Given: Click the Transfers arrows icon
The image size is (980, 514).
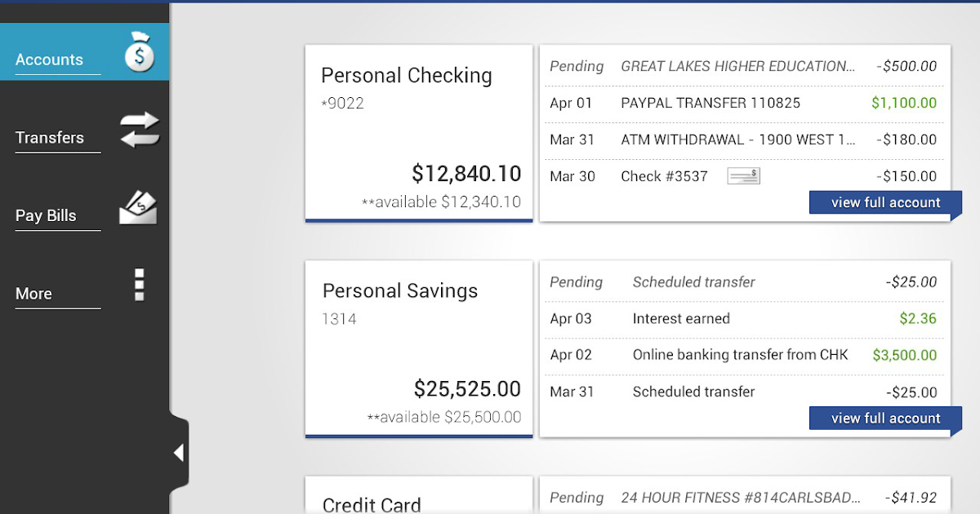Looking at the screenshot, I should [140, 131].
